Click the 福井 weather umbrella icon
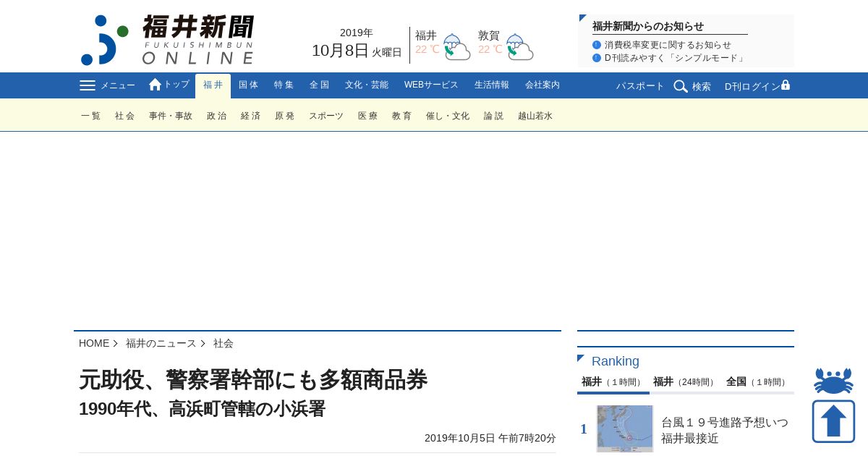The width and height of the screenshot is (868, 456). click(x=456, y=47)
